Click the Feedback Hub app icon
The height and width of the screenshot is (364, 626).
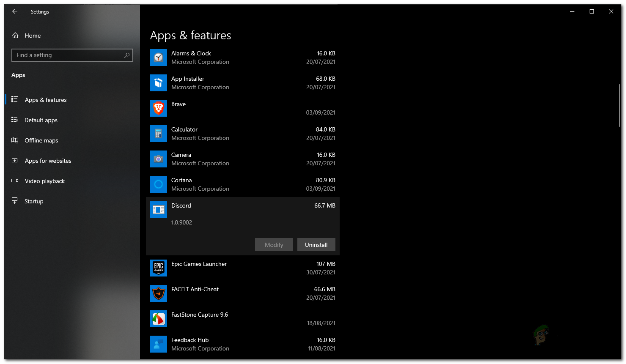pos(159,344)
